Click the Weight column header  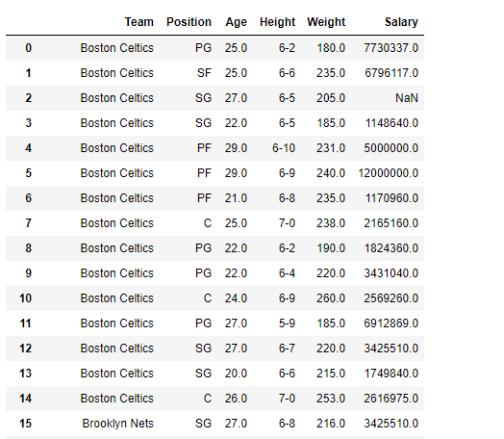[326, 22]
